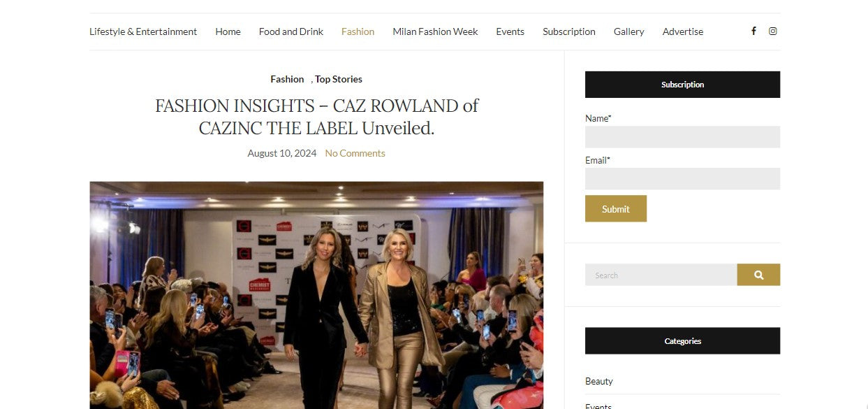Screen dimensions: 868x409
Task: Visit the Gallery menu item
Action: tap(628, 31)
